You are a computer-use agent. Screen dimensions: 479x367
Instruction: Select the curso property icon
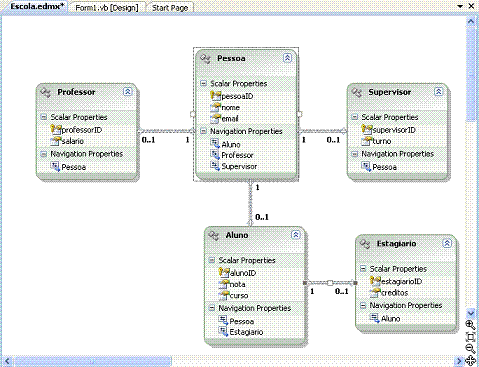[x=224, y=295]
